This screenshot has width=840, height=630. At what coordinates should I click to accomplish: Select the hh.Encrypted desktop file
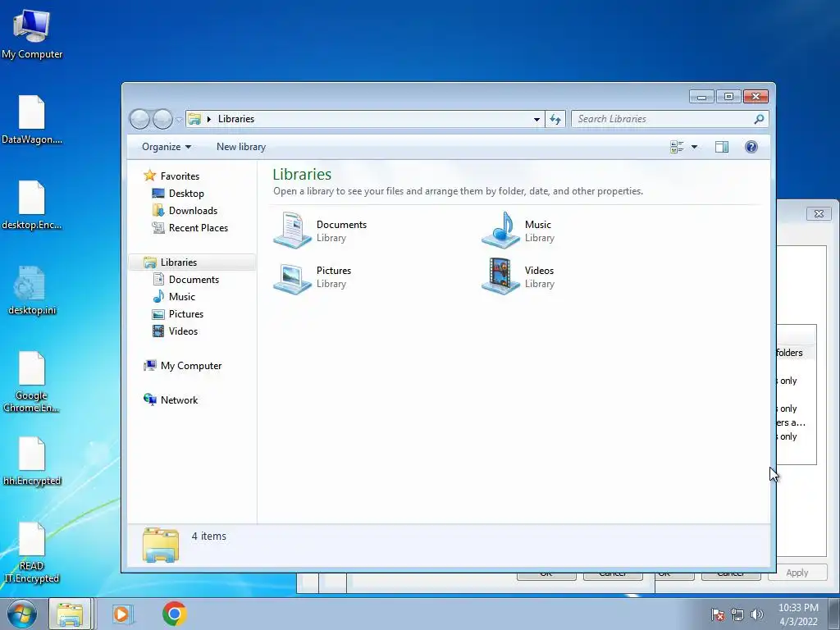point(32,461)
